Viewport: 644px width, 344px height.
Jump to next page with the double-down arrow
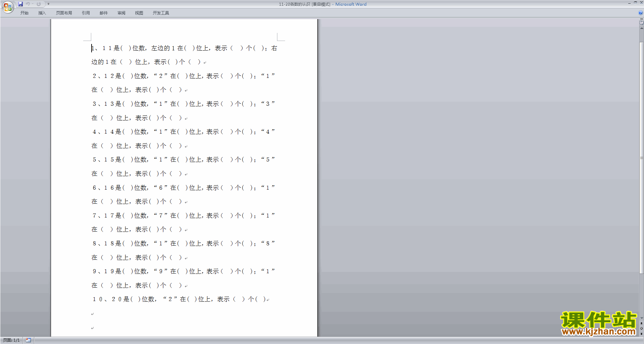[x=641, y=334]
